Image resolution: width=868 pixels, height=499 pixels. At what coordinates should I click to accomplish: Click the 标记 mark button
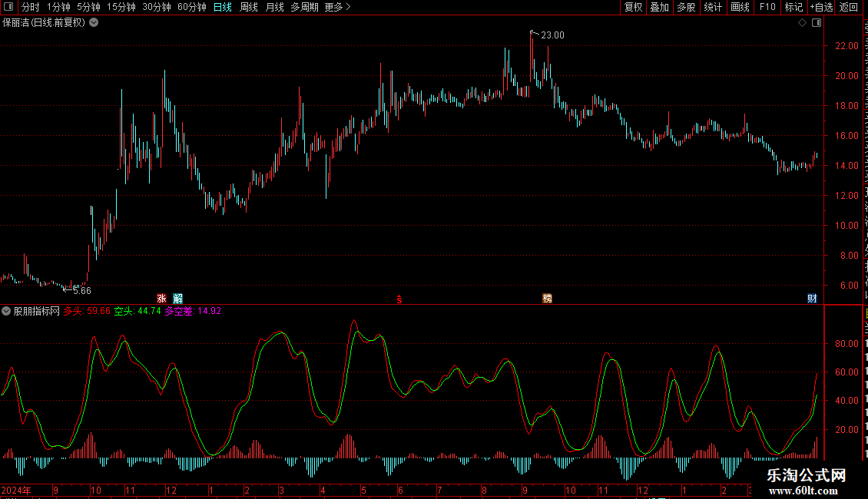[793, 7]
